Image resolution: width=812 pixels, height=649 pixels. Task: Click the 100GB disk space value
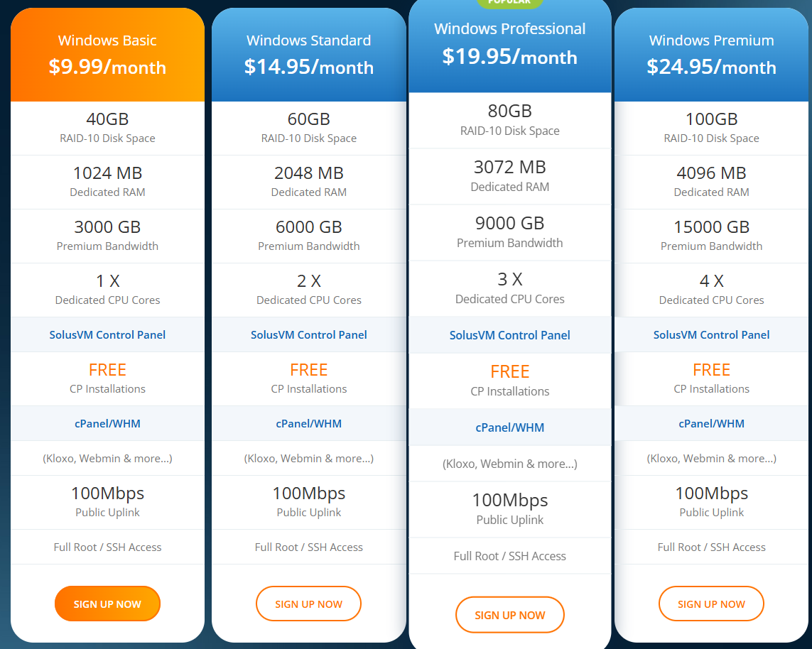tap(712, 119)
